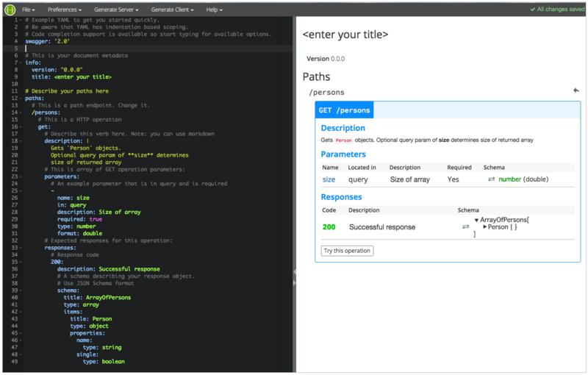Click the All changes saved status text
Image resolution: width=588 pixels, height=375 pixels.
561,10
